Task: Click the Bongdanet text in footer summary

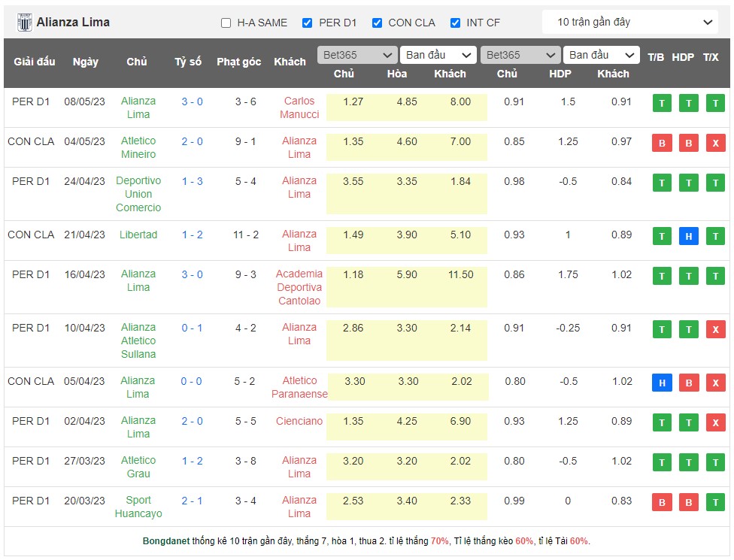Action: click(165, 541)
